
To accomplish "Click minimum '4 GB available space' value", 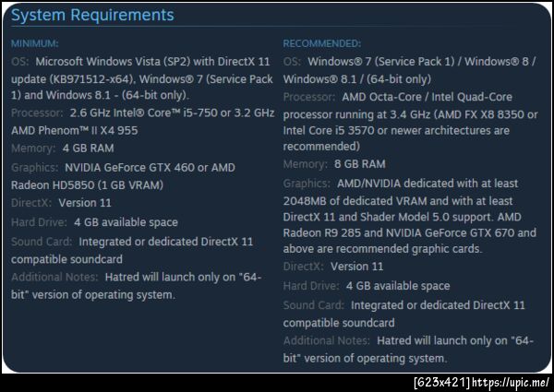I will (x=126, y=222).
